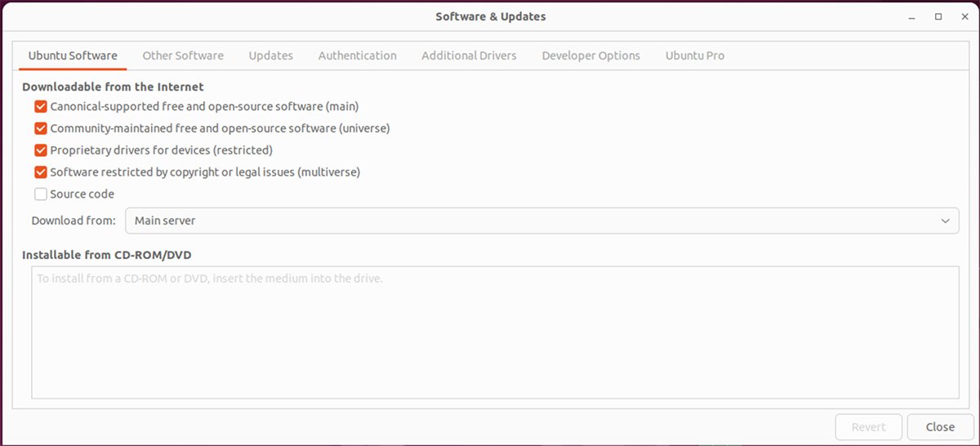Disable Proprietary drivers (restricted) checkbox
980x446 pixels.
pos(41,150)
